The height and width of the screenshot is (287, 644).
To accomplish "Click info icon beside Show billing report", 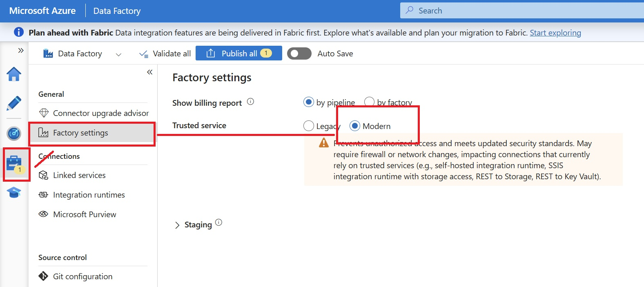I will [250, 102].
